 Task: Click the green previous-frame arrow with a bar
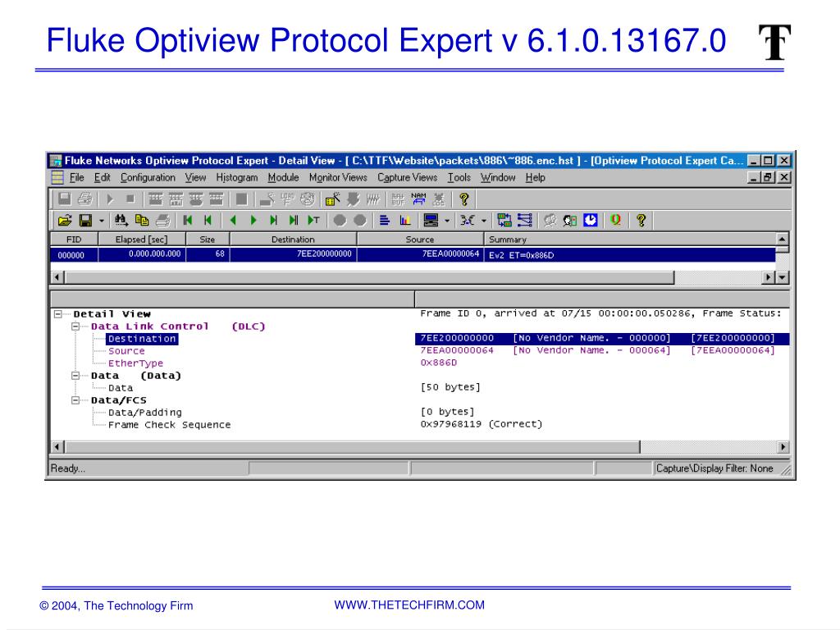coord(208,220)
